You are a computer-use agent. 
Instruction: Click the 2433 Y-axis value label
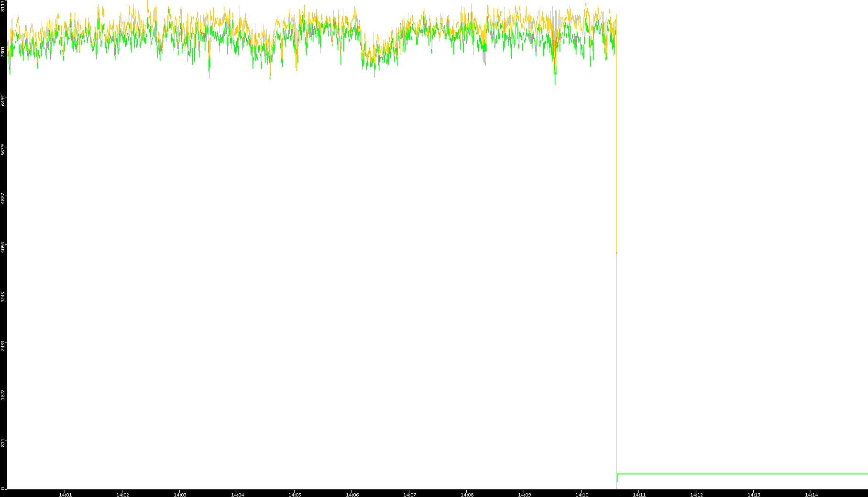pos(3,344)
